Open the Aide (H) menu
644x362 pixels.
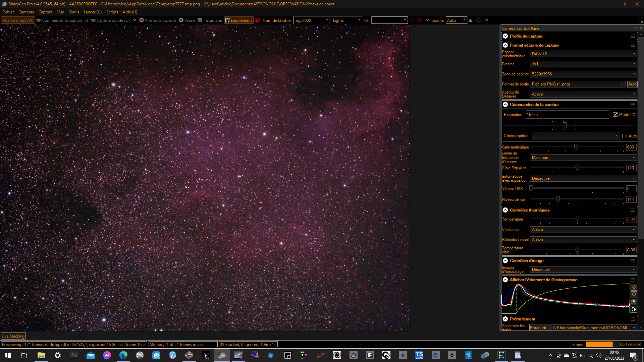pyautogui.click(x=130, y=12)
